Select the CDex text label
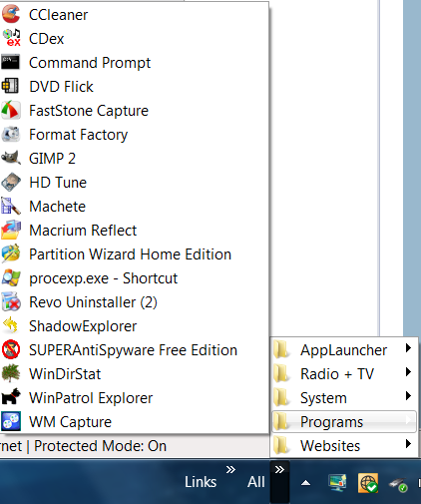Image resolution: width=421 pixels, height=504 pixels. tap(46, 39)
